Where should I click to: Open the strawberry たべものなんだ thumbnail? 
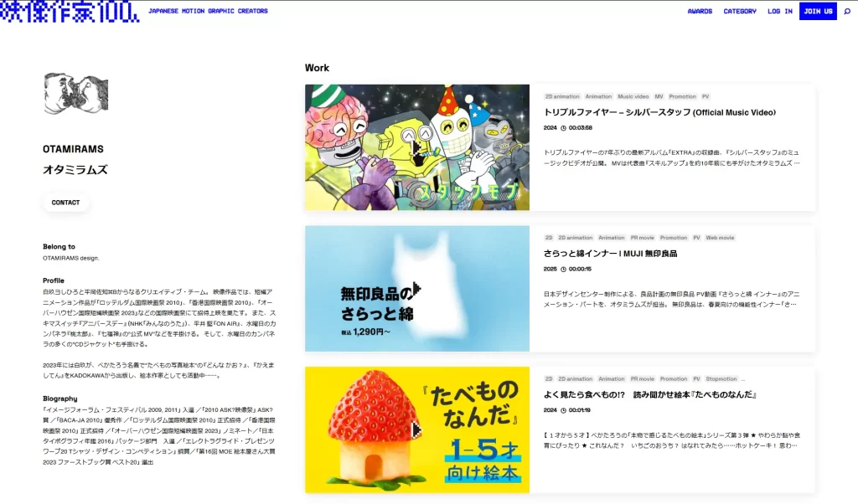[x=417, y=429]
